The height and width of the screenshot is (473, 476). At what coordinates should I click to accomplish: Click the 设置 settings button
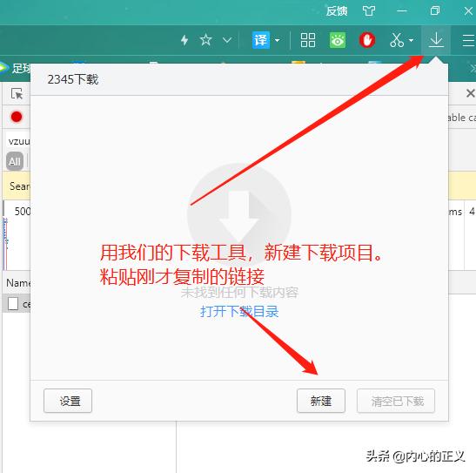click(68, 401)
